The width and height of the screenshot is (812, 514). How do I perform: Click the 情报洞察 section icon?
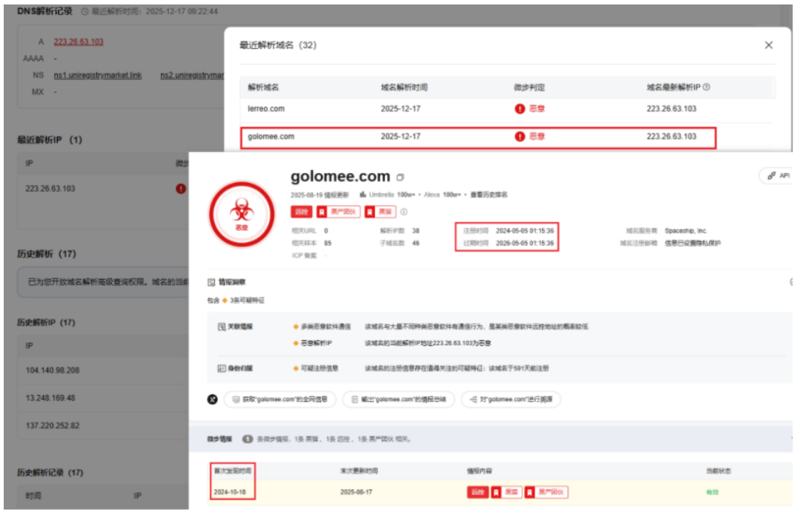211,282
